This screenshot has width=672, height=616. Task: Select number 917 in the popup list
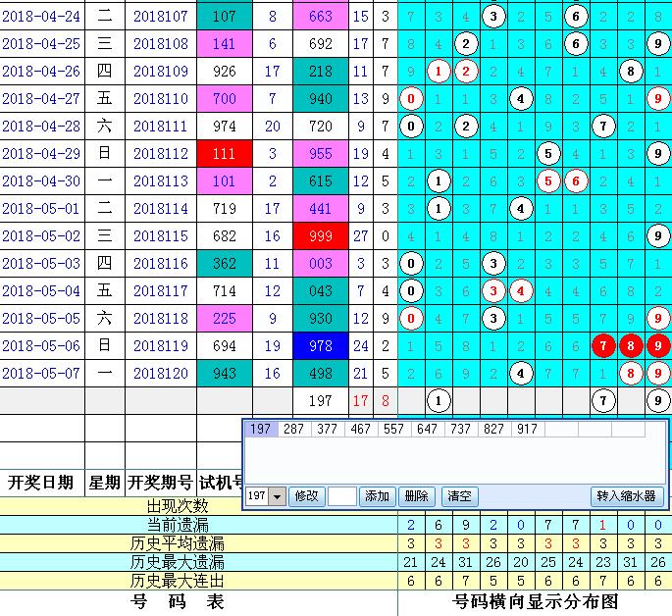click(528, 429)
